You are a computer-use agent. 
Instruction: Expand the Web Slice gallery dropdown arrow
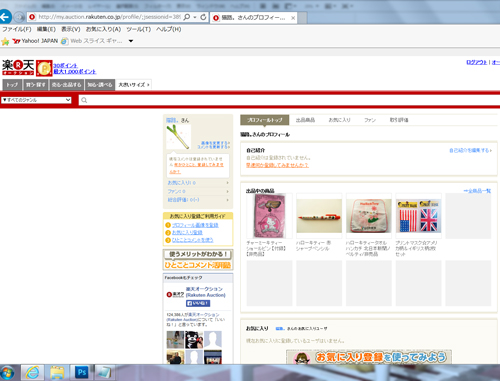[131, 41]
